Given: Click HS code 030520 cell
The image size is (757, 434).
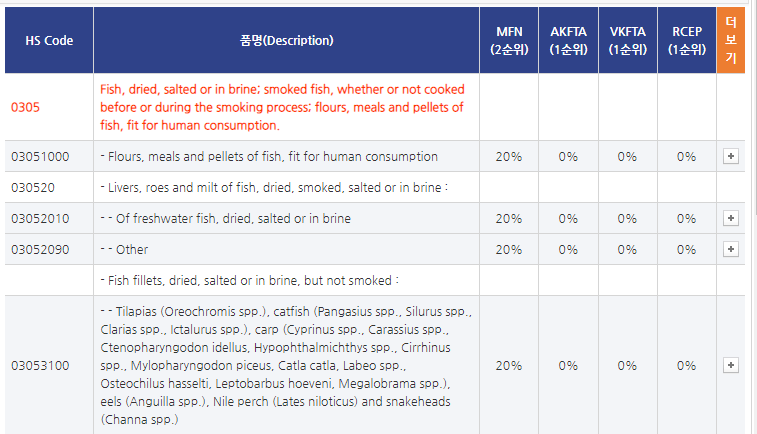Looking at the screenshot, I should coord(33,187).
